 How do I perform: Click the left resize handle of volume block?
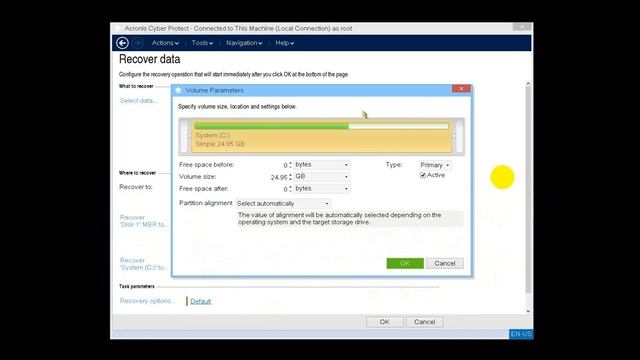coord(189,136)
